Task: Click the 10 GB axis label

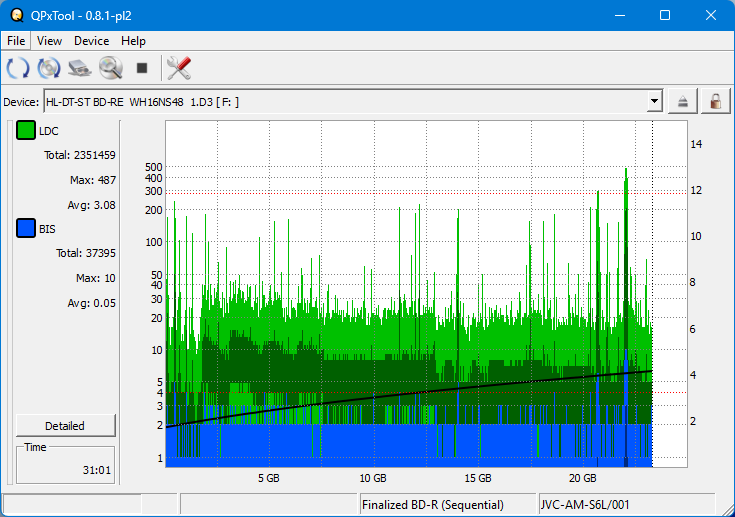Action: (373, 478)
